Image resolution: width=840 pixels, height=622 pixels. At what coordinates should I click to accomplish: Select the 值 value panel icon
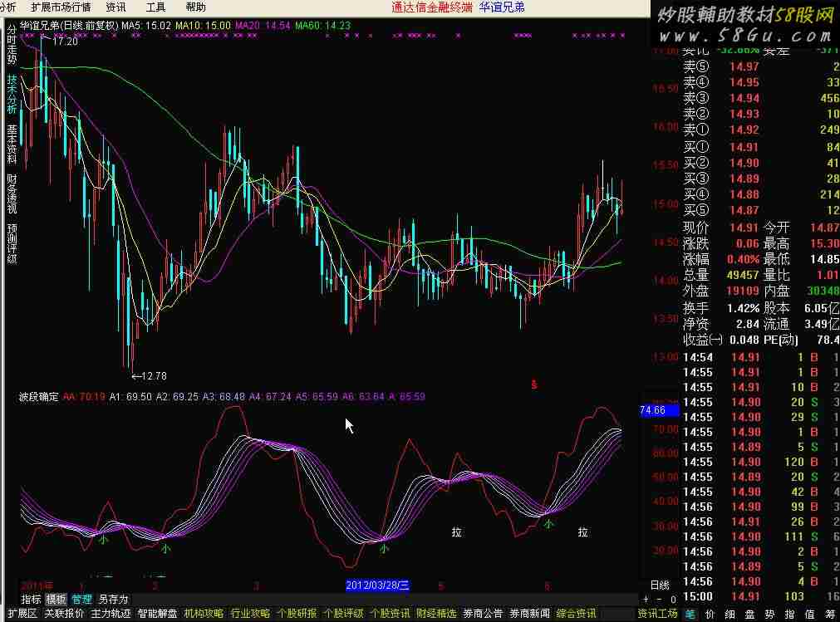click(x=811, y=615)
